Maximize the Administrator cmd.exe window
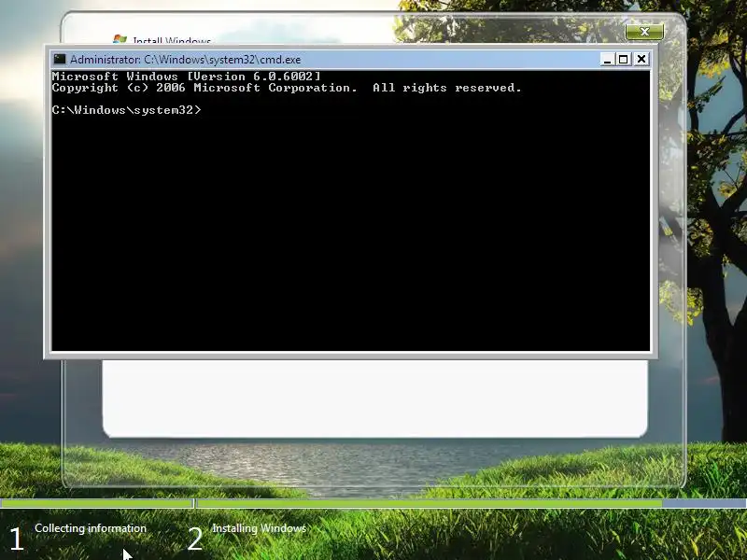Image resolution: width=747 pixels, height=560 pixels. coord(623,59)
